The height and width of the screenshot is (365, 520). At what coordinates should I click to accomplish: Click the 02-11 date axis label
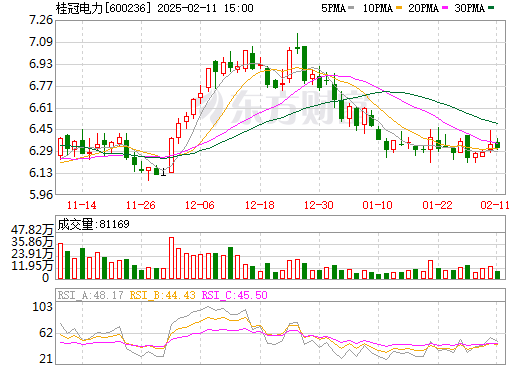[495, 205]
